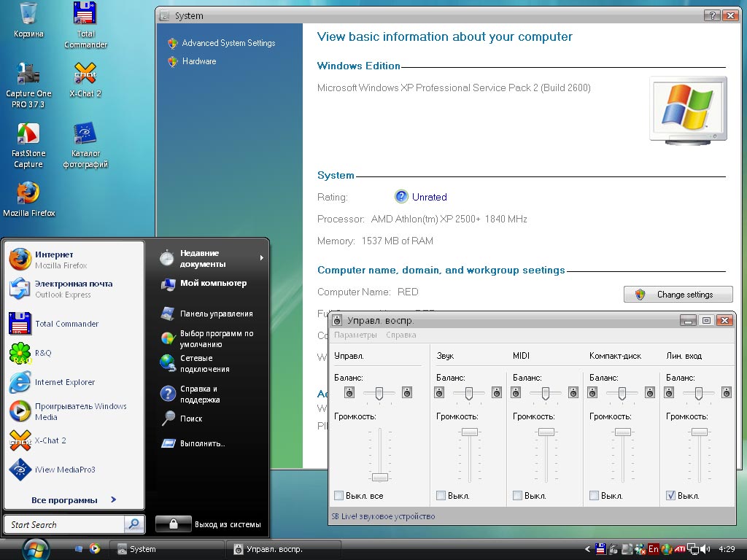
Task: Open X-Chat 2 desktop icon
Action: [85, 80]
